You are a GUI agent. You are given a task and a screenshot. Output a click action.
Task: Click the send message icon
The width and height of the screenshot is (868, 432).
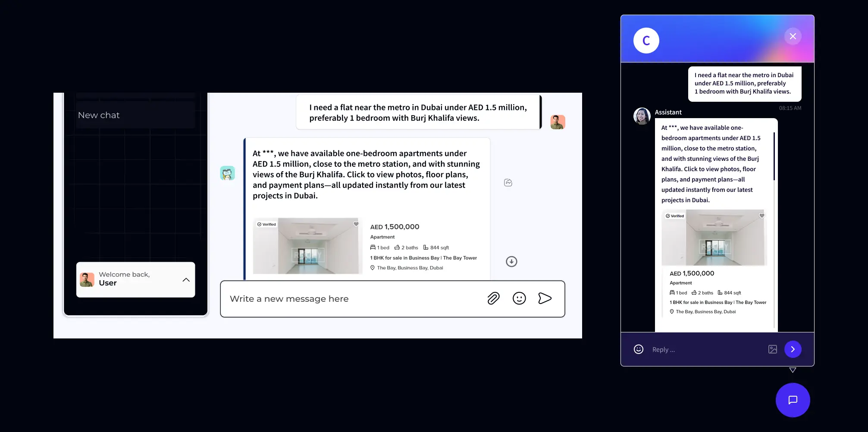pos(545,298)
